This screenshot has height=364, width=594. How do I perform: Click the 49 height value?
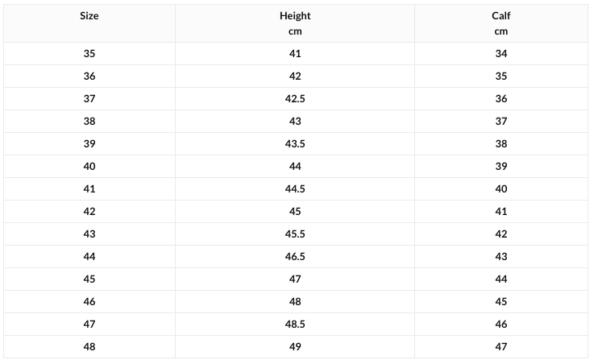point(295,347)
